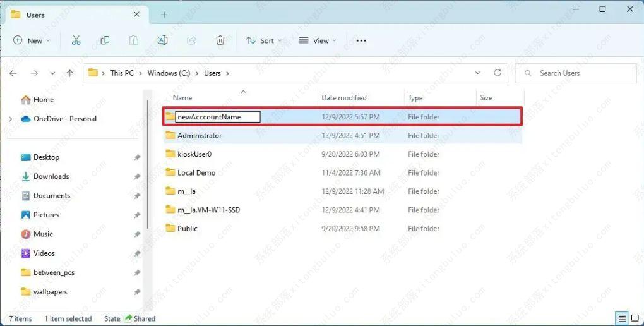Click the Rename icon in toolbar
Screen dimensions: 644x326
tap(162, 40)
